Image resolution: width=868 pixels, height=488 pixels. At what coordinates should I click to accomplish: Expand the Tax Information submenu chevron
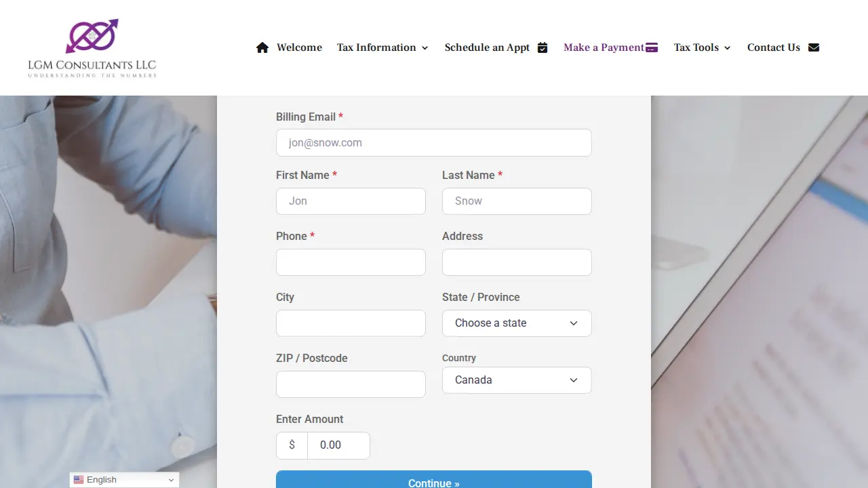(x=425, y=48)
